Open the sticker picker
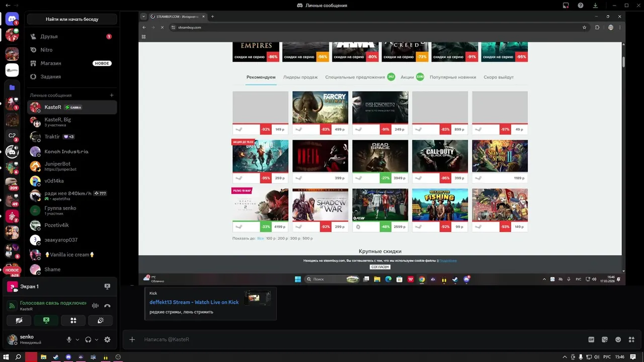The height and width of the screenshot is (362, 644). click(605, 339)
